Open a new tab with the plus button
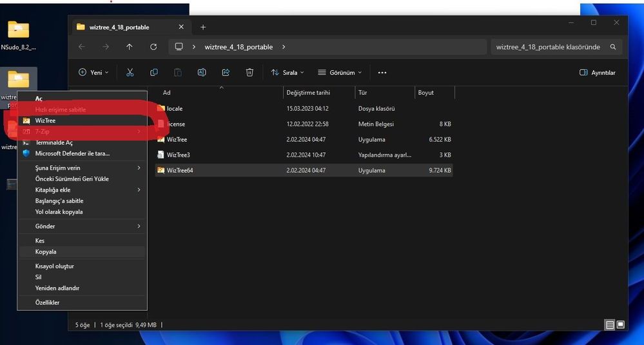Viewport: 644px width, 345px height. [203, 27]
